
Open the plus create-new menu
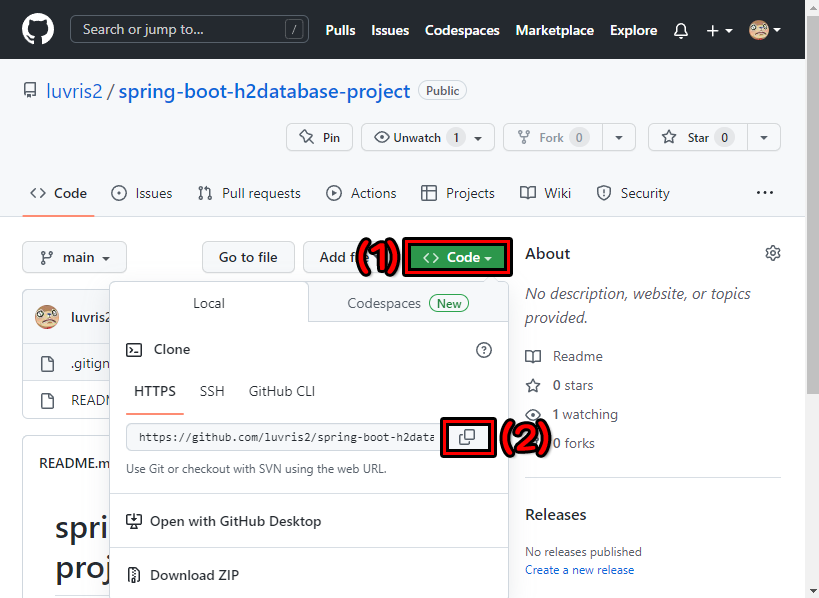(719, 31)
